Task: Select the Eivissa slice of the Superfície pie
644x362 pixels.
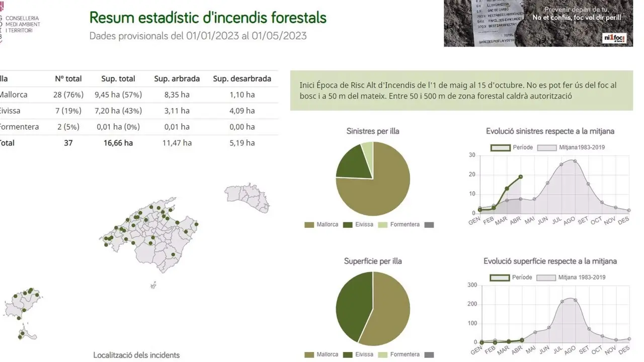Action: (352, 307)
